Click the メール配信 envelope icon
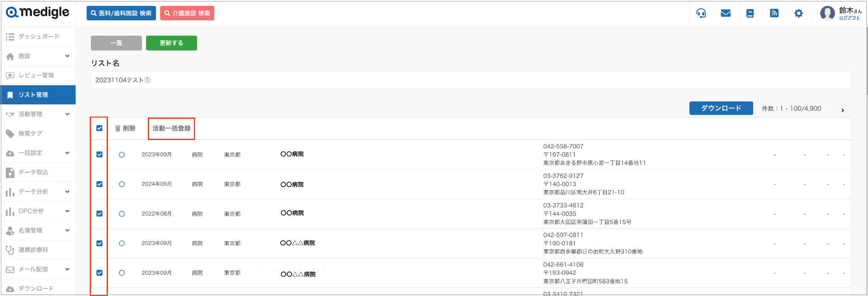868x296 pixels. [10, 269]
